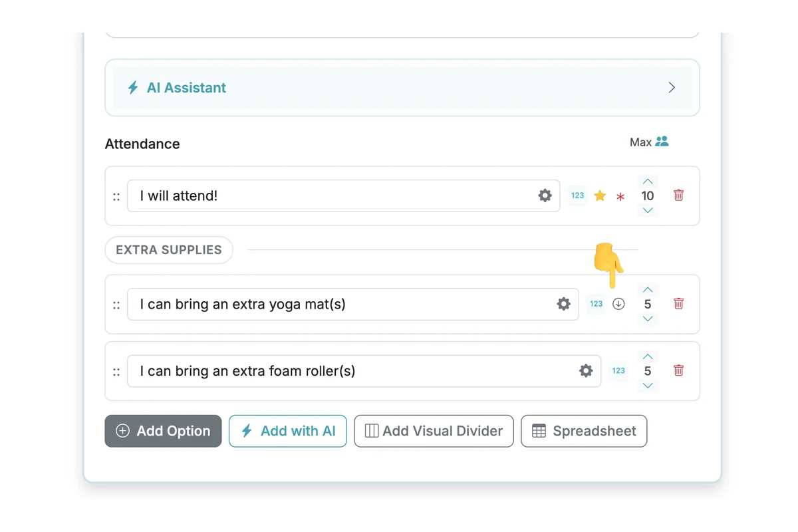The image size is (798, 532).
Task: Delete the "I will attend!" option
Action: click(x=678, y=196)
